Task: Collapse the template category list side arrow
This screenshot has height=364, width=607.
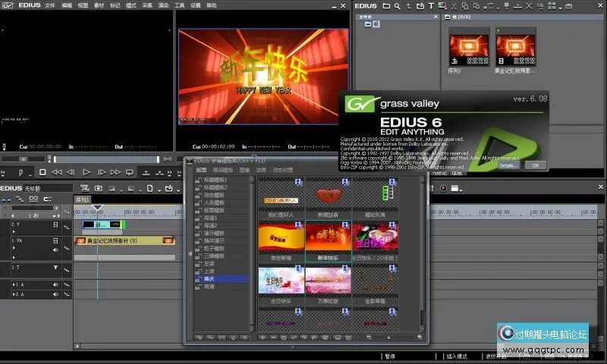Action: [x=190, y=254]
